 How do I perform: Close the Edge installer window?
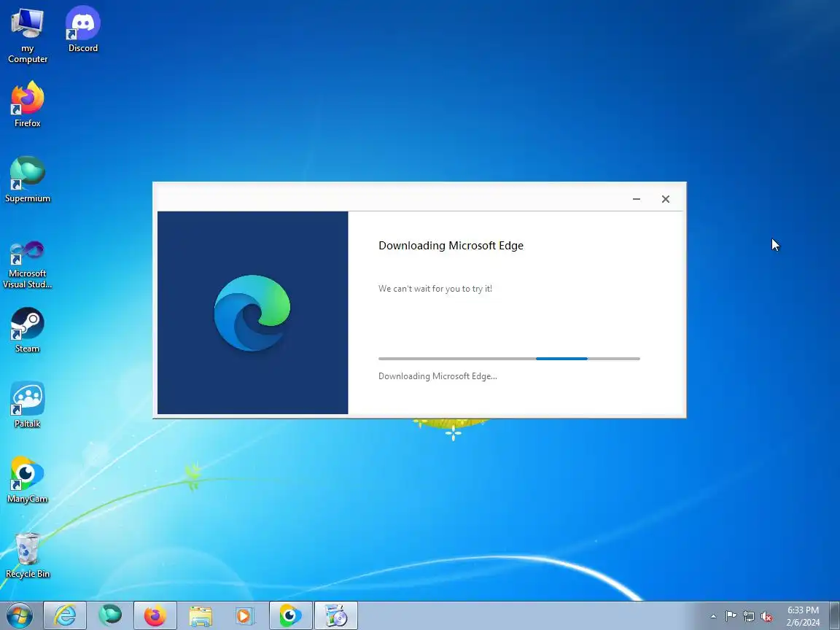[665, 199]
